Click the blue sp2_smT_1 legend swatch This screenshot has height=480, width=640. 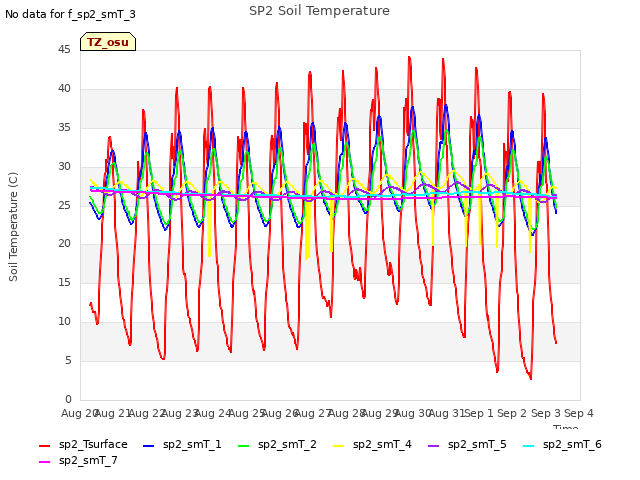click(x=149, y=446)
